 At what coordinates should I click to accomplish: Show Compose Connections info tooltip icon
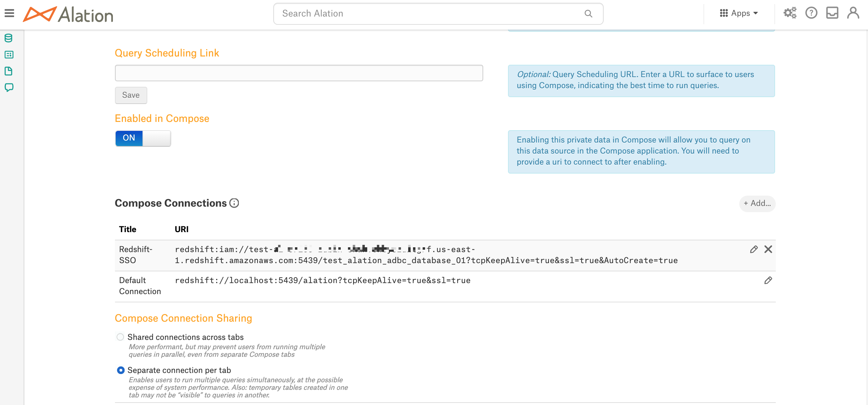coord(234,203)
